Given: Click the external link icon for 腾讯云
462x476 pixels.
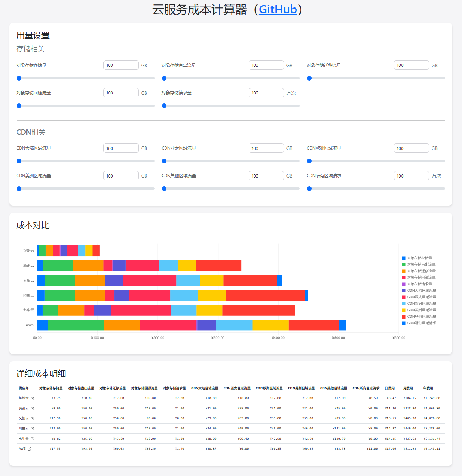Looking at the screenshot, I should 32,409.
